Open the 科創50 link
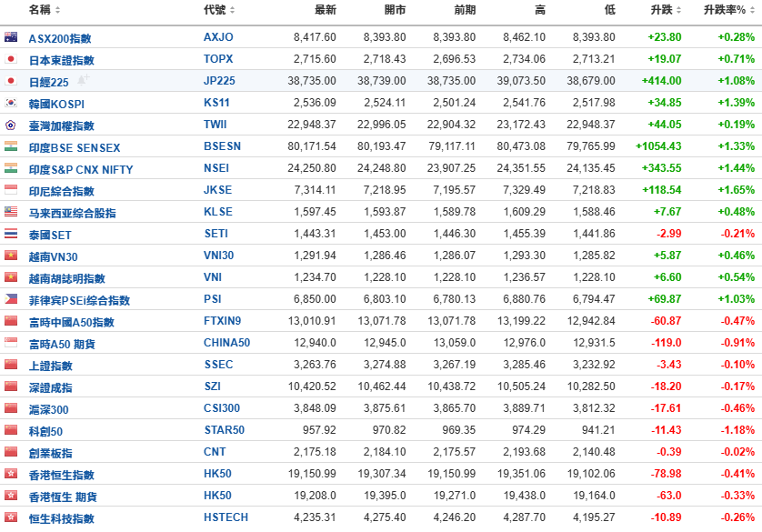 [45, 431]
